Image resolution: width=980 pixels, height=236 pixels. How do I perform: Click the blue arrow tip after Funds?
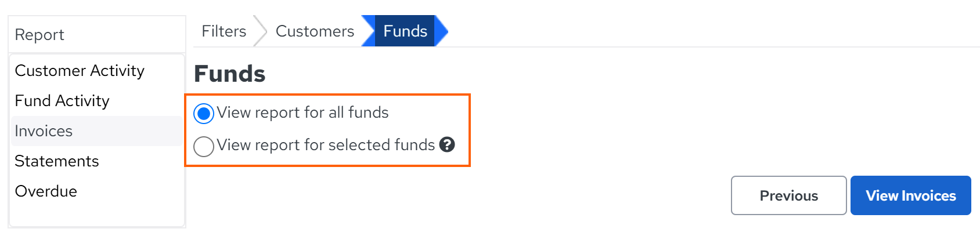click(442, 31)
